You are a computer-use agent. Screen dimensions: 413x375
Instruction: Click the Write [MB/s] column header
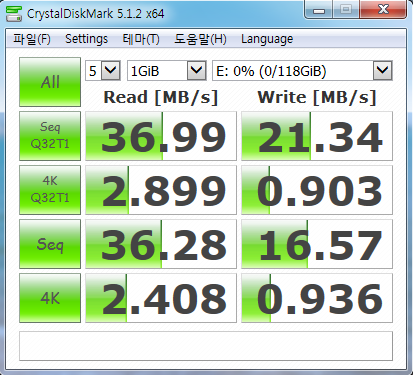coord(317,97)
